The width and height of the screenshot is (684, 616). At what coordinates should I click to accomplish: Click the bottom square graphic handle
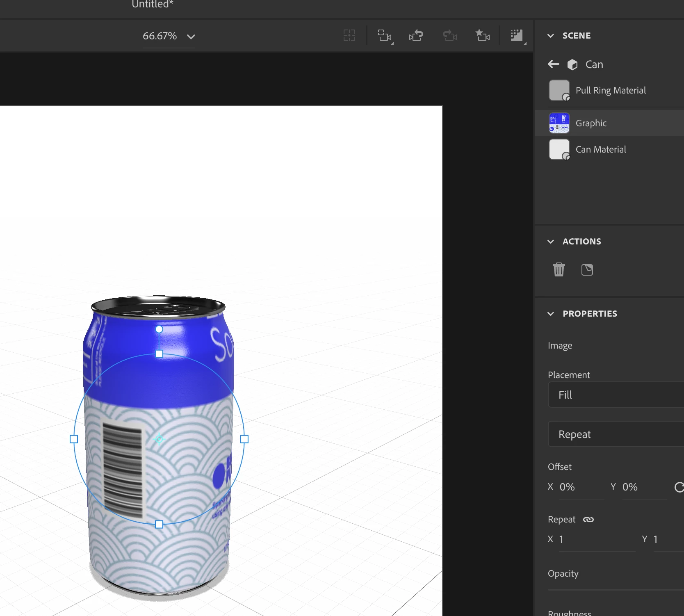click(159, 525)
